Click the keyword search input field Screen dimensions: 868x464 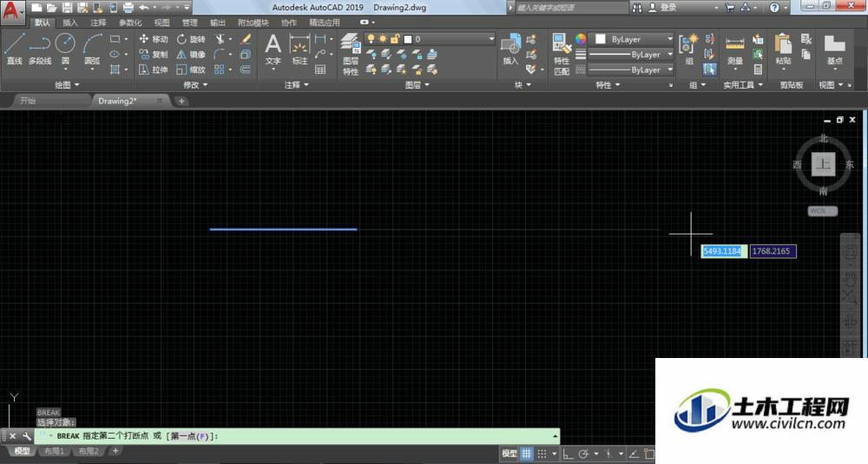[x=570, y=8]
